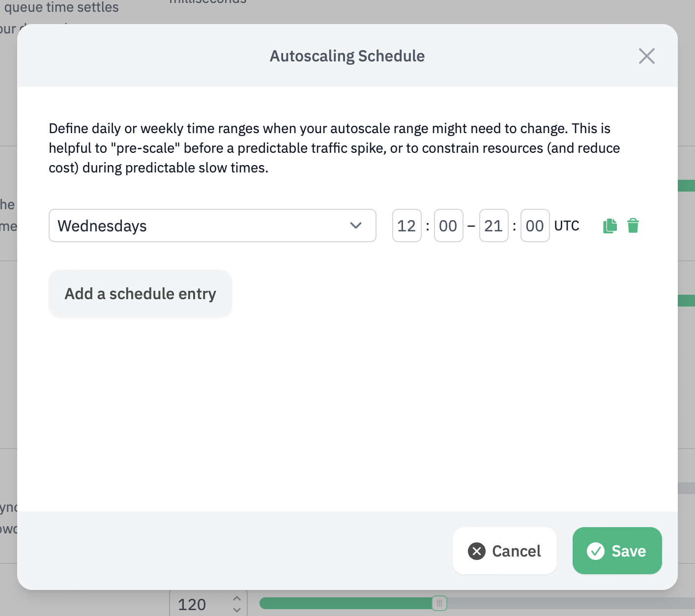Click the UTC timezone label
The image size is (695, 616).
pyautogui.click(x=567, y=226)
